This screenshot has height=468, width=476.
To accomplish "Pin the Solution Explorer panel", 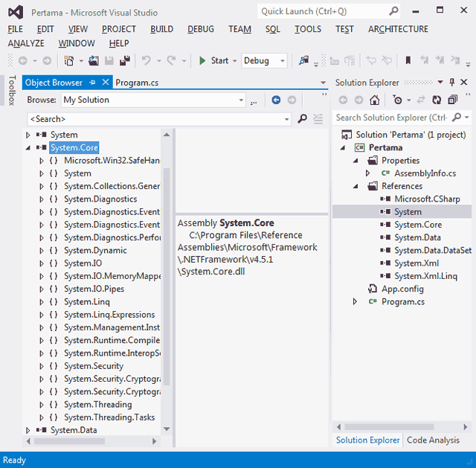I will click(452, 83).
